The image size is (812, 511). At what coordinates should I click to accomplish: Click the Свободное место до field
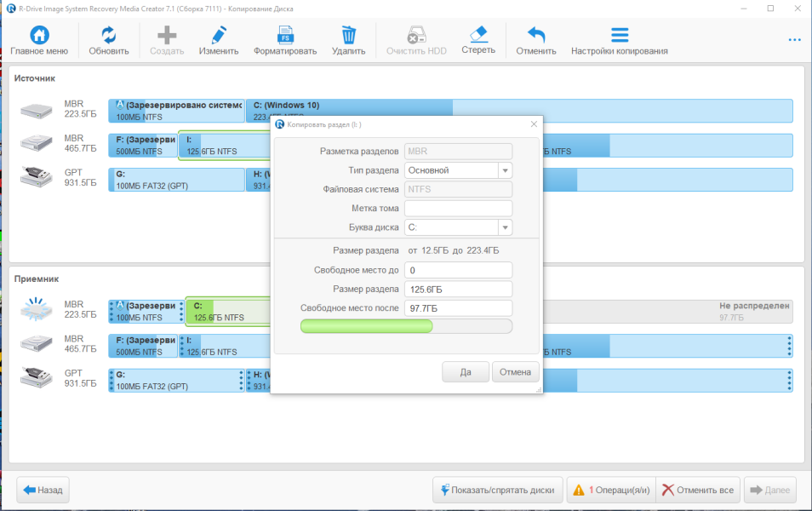458,270
